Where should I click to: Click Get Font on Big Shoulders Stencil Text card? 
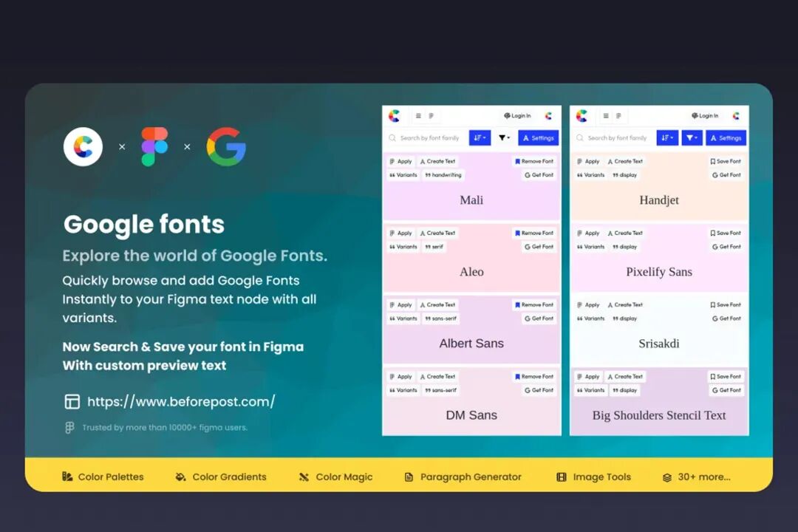point(726,390)
